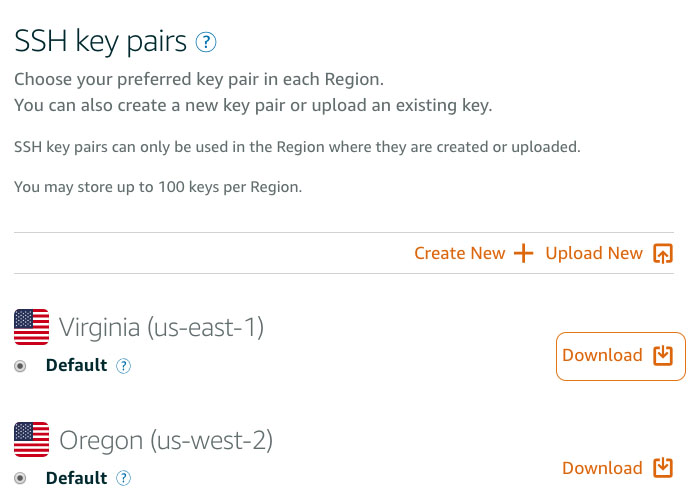
Task: Click the Upload New key link
Action: [594, 253]
